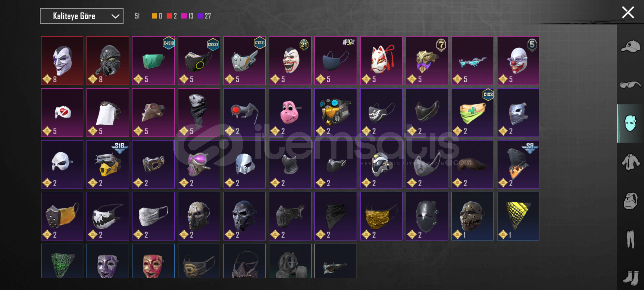Select the red kitsune fox mask
644x290 pixels.
point(381,61)
